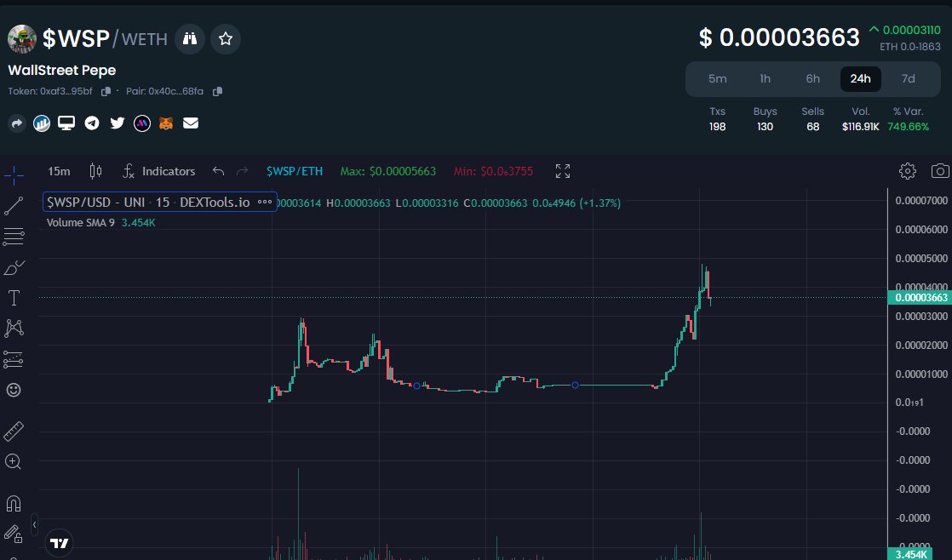This screenshot has width=952, height=560.
Task: Enable the magnifying crosshair cursor mode
Action: point(14,176)
